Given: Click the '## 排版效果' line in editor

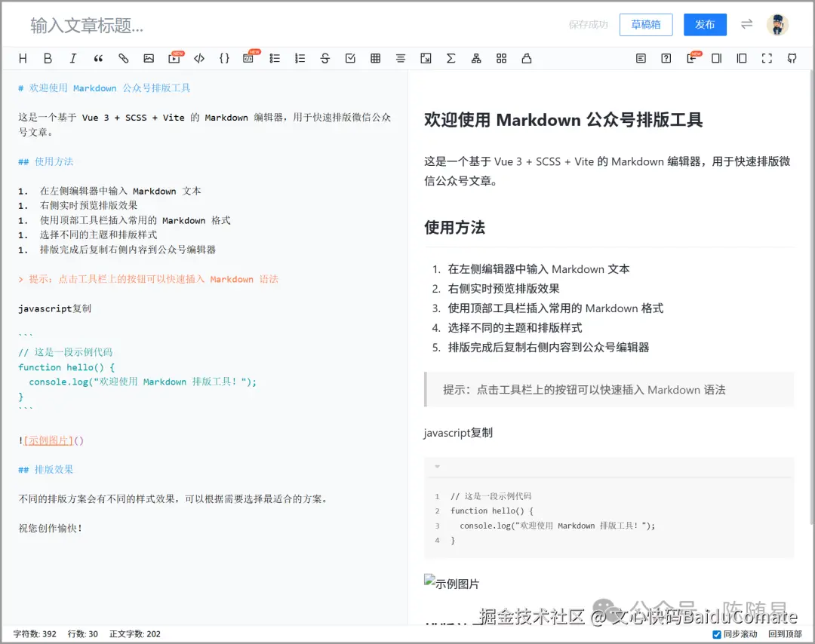Looking at the screenshot, I should pos(46,470).
